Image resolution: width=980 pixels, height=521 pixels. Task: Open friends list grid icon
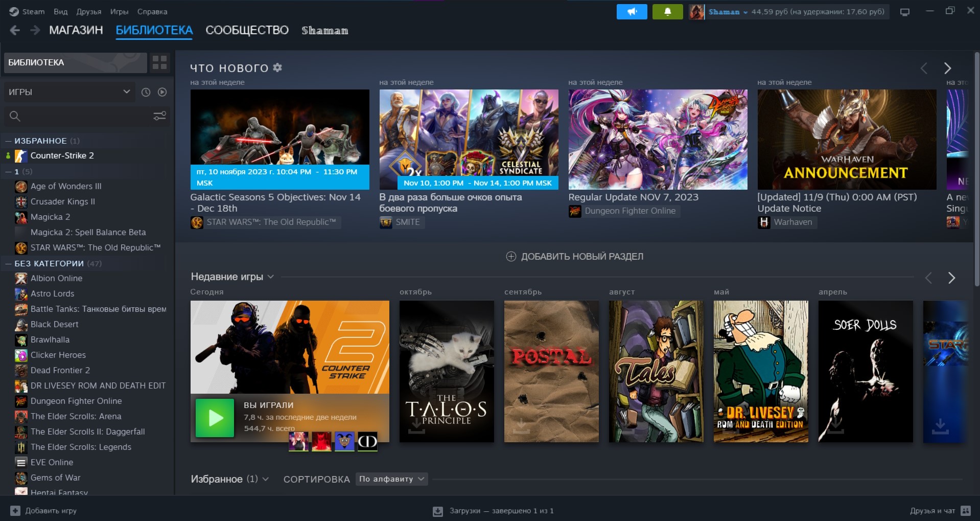tap(965, 510)
